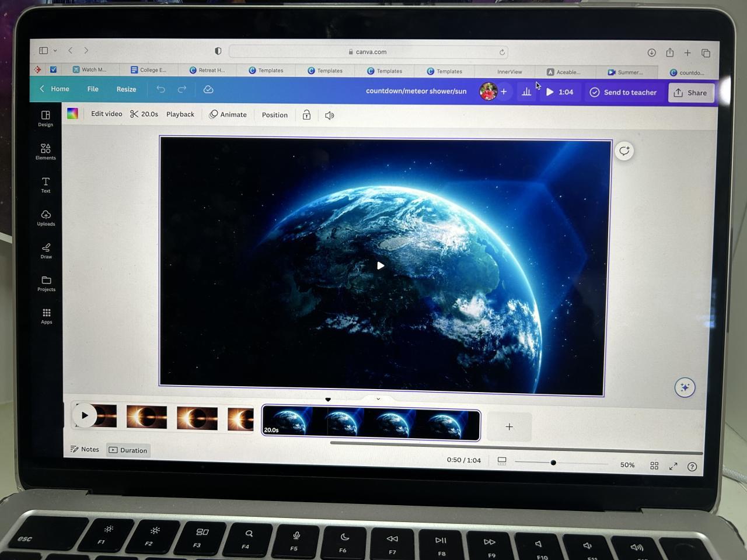This screenshot has height=560, width=747.
Task: Add a new page to timeline
Action: pos(509,427)
